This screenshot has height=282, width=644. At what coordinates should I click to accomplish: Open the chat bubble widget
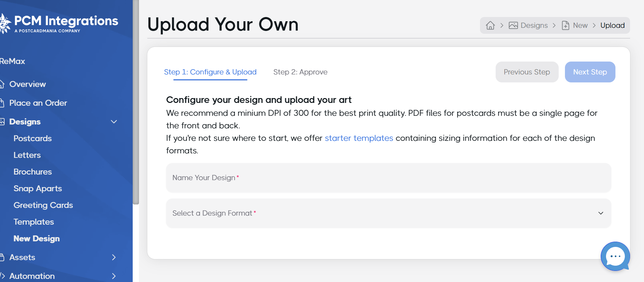tap(615, 256)
